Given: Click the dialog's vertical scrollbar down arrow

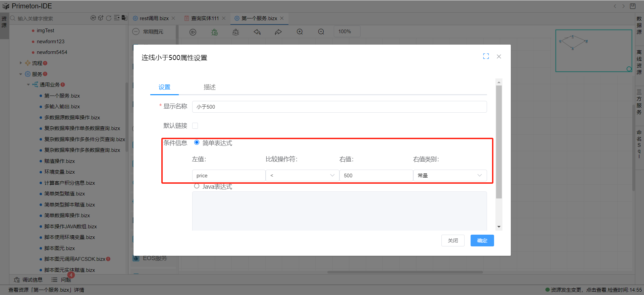Looking at the screenshot, I should click(499, 227).
